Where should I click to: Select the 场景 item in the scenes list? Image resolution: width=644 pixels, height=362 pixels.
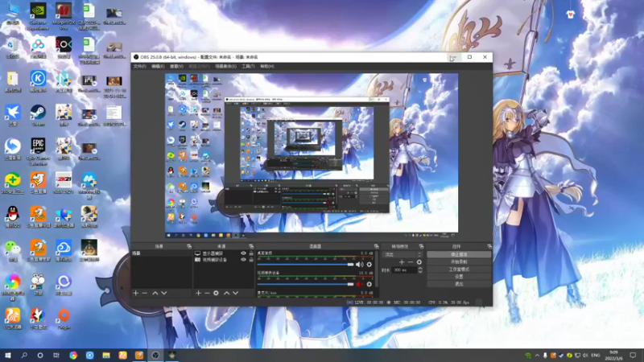click(x=161, y=253)
